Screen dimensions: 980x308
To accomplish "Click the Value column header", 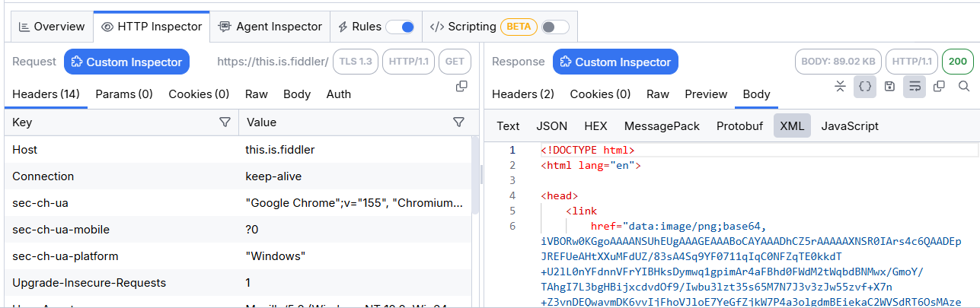I will pos(356,122).
